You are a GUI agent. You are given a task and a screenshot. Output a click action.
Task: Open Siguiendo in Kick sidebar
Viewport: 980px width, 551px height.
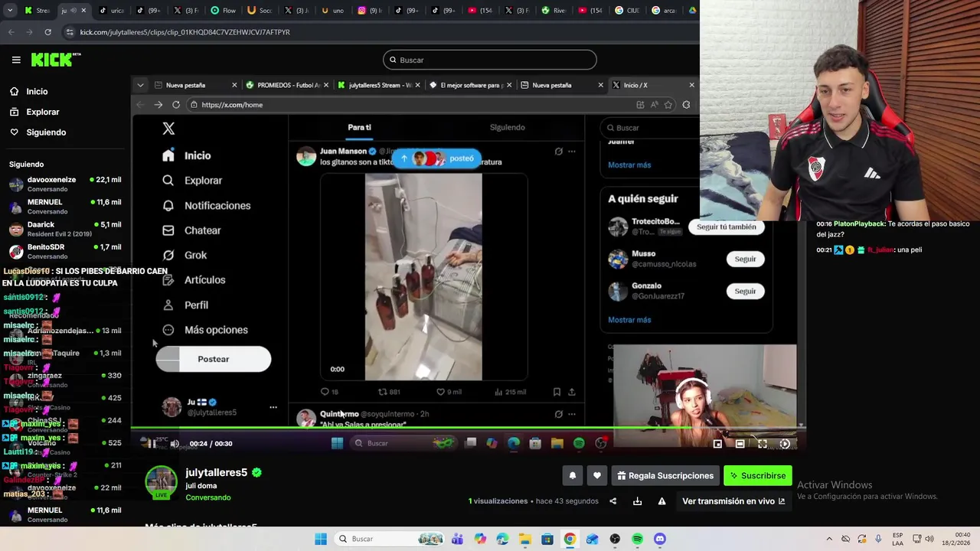(x=38, y=132)
